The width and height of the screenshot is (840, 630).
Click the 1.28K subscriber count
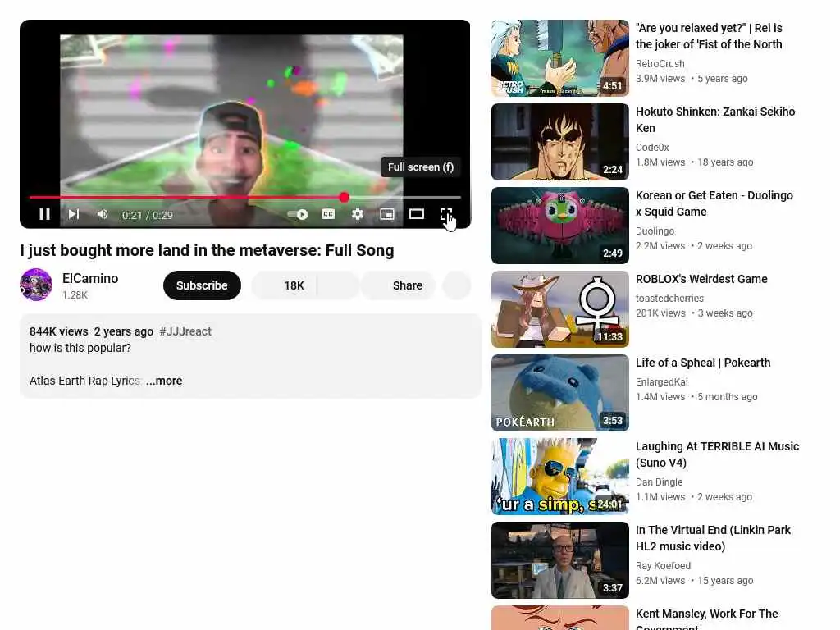(75, 295)
